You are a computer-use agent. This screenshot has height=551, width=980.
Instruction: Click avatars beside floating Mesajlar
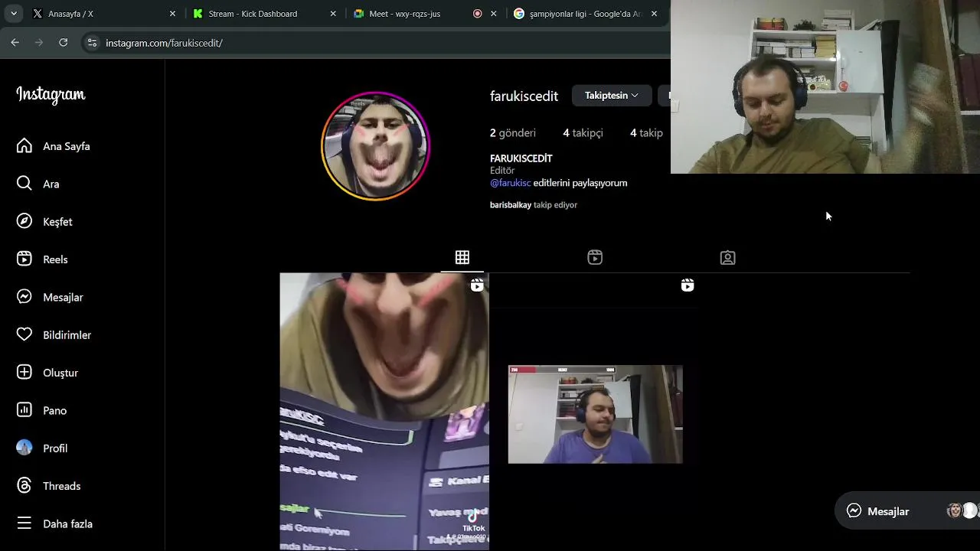click(x=962, y=510)
